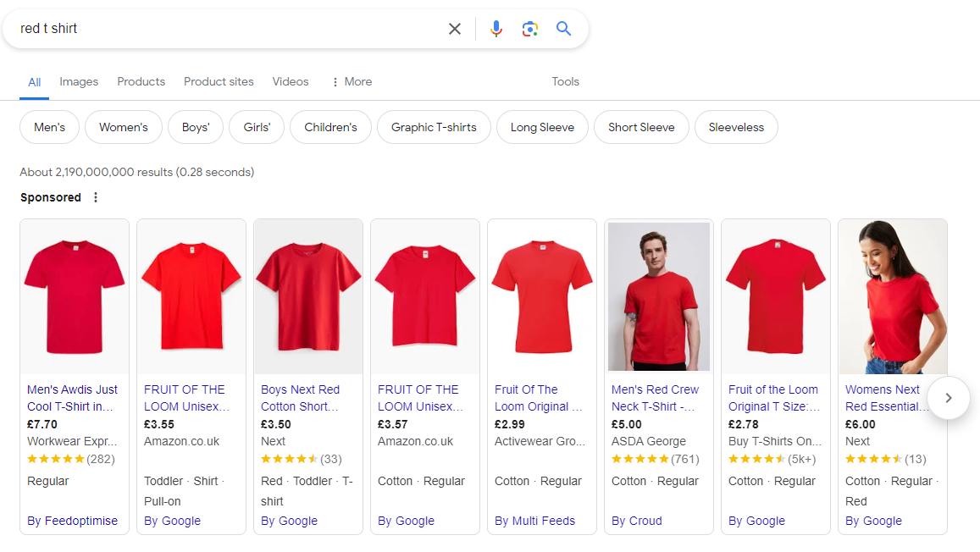Select the Sleeveless filter chip
Image resolution: width=980 pixels, height=552 pixels.
point(736,127)
